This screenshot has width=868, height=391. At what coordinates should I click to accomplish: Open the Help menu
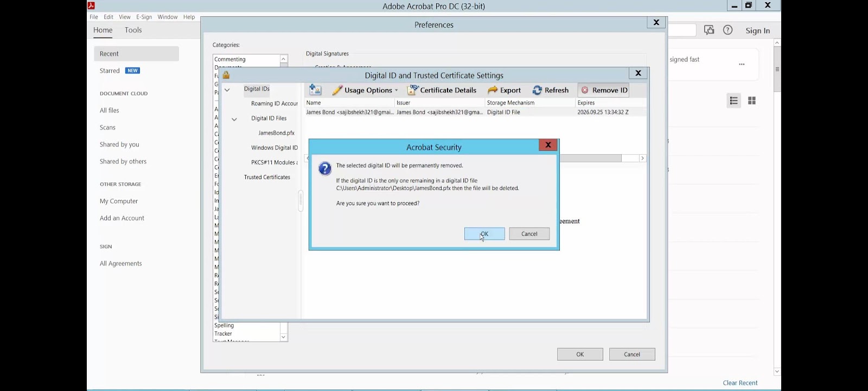pyautogui.click(x=189, y=17)
